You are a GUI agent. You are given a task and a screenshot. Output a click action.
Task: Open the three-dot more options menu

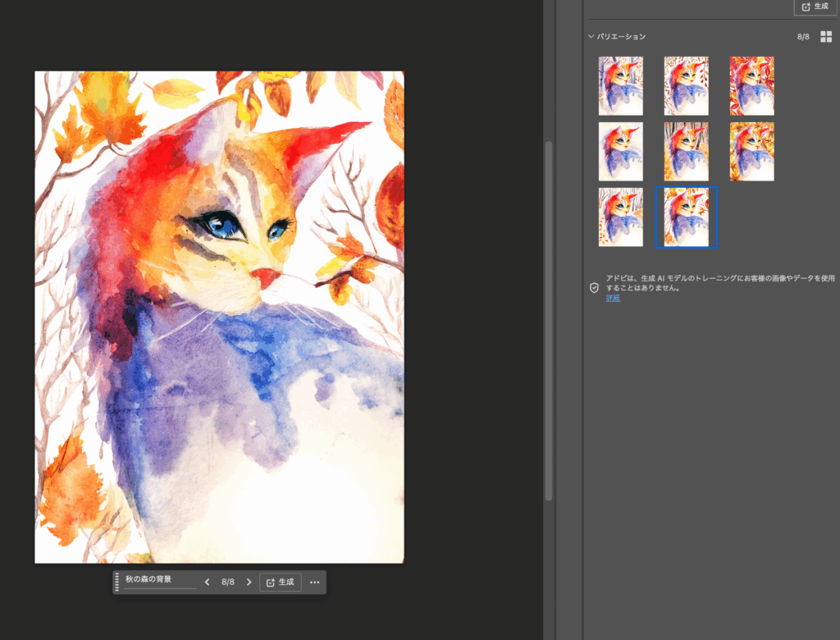click(314, 583)
